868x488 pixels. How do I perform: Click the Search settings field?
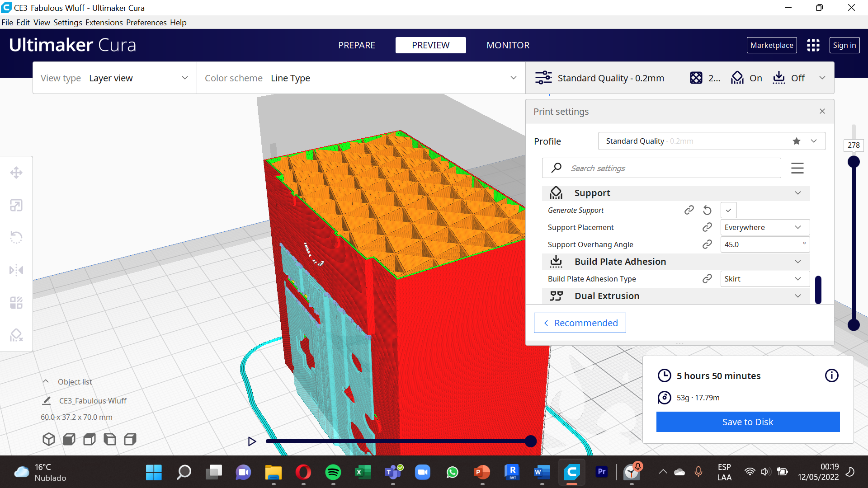[661, 168]
